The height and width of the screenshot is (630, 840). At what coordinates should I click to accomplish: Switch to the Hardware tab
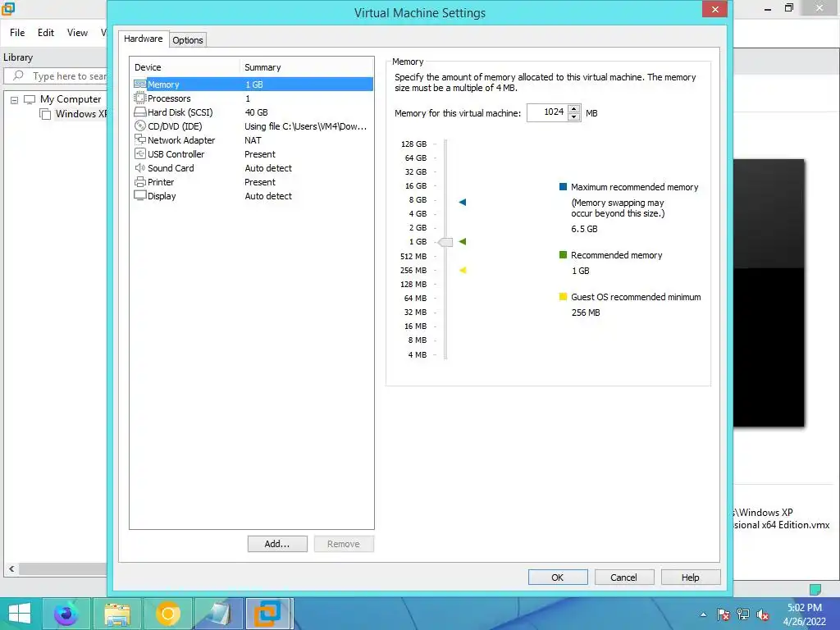[x=143, y=39]
